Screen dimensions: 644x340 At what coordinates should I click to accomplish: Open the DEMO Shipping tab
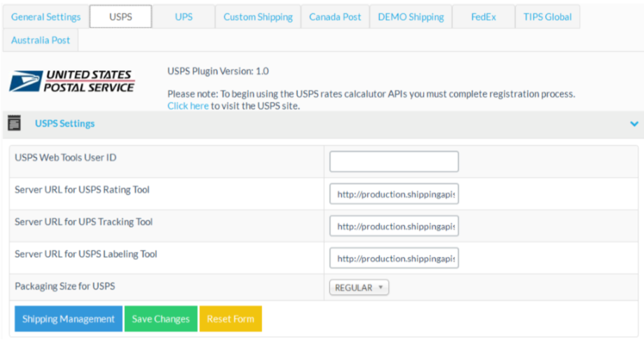pos(411,17)
